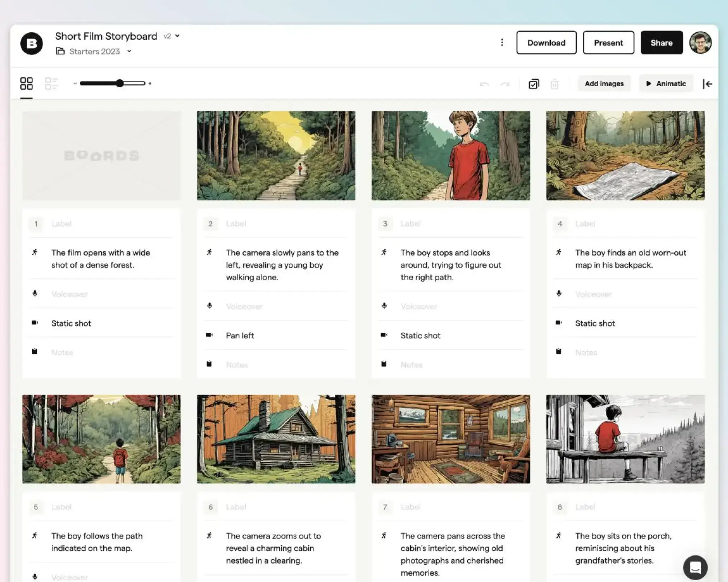Click the action icon in frame 8
728x582 pixels.
coord(559,536)
